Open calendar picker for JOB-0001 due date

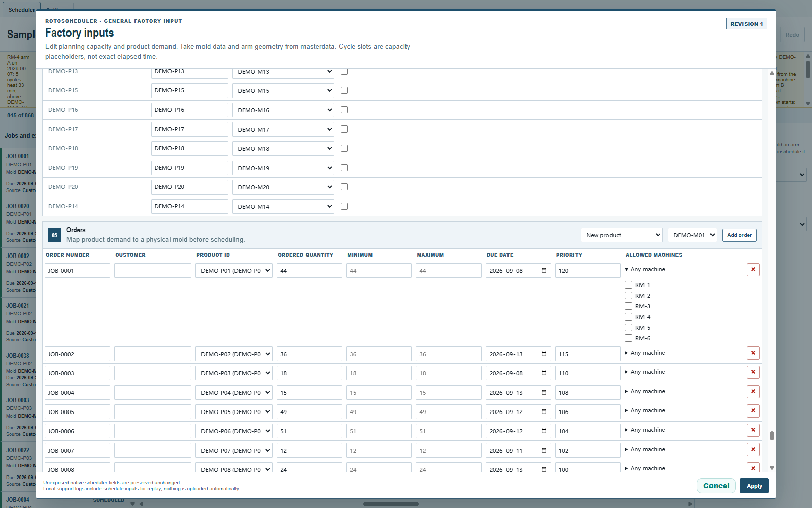coord(544,271)
